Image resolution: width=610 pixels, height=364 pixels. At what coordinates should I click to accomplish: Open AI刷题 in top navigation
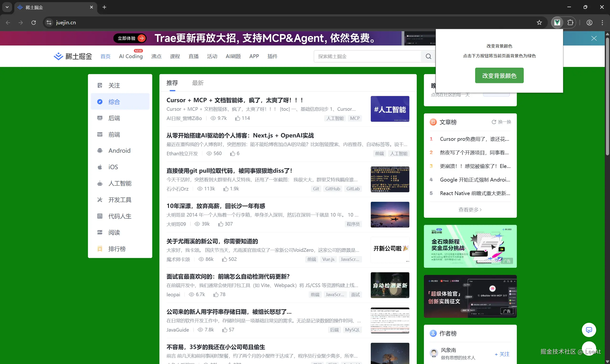click(233, 56)
